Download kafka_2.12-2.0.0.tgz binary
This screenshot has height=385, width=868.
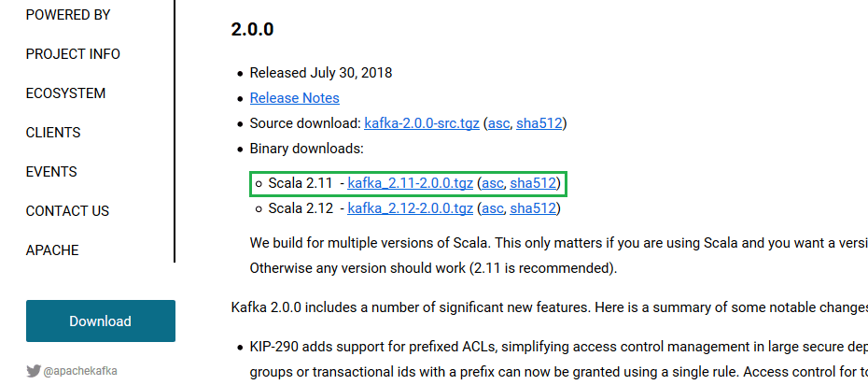pos(410,207)
